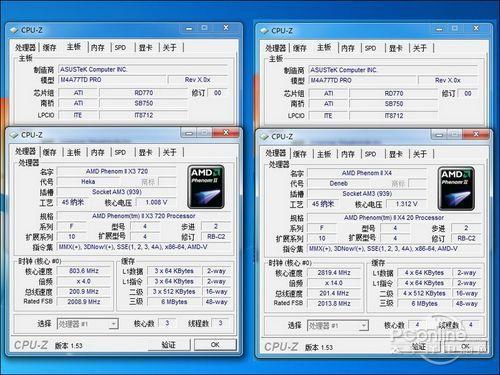Screen dimensions: 500x375
Task: Click spec field 'AMD Phenom(tm) II X3 720 Processor'
Action: [x=144, y=216]
